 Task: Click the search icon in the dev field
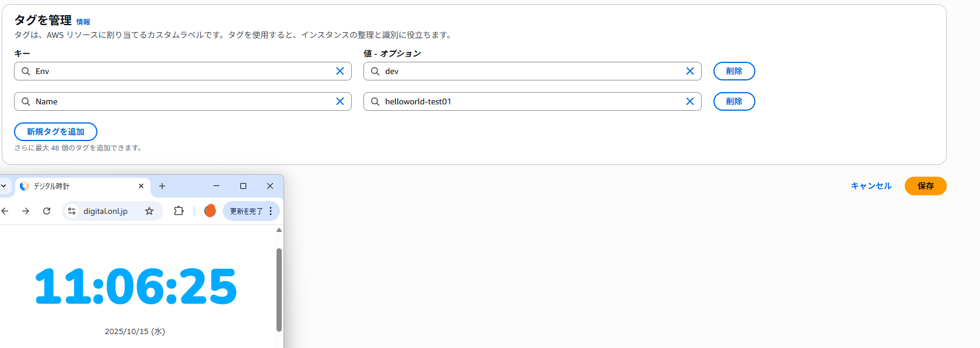(x=375, y=71)
